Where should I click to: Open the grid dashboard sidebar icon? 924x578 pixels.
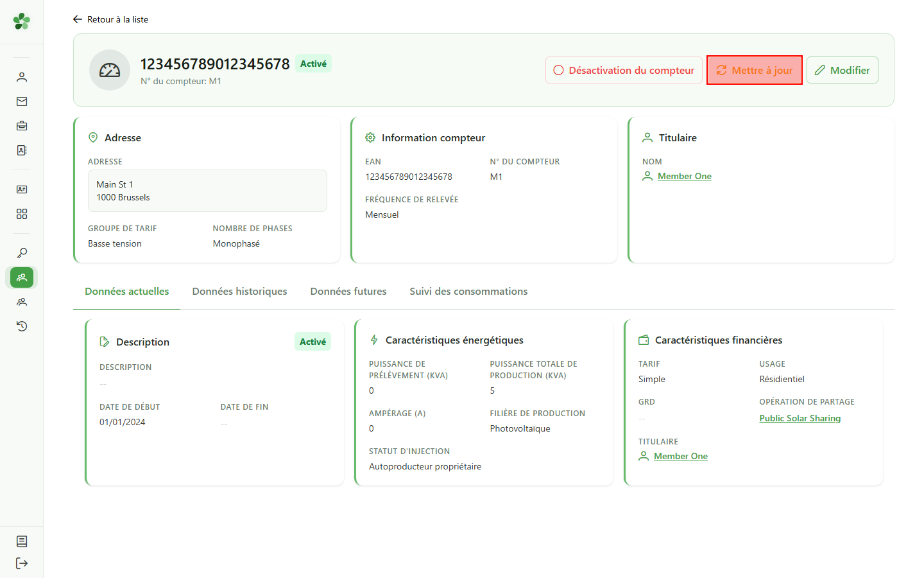22,214
